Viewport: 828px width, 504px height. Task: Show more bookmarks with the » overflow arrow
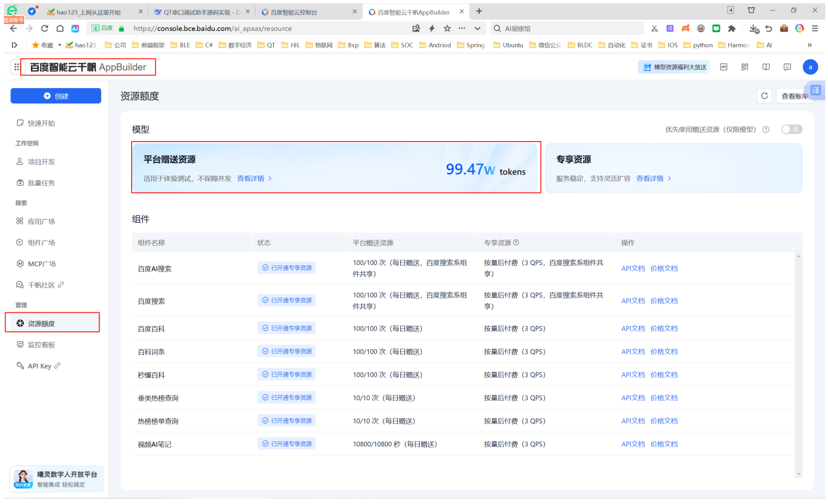[x=809, y=45]
